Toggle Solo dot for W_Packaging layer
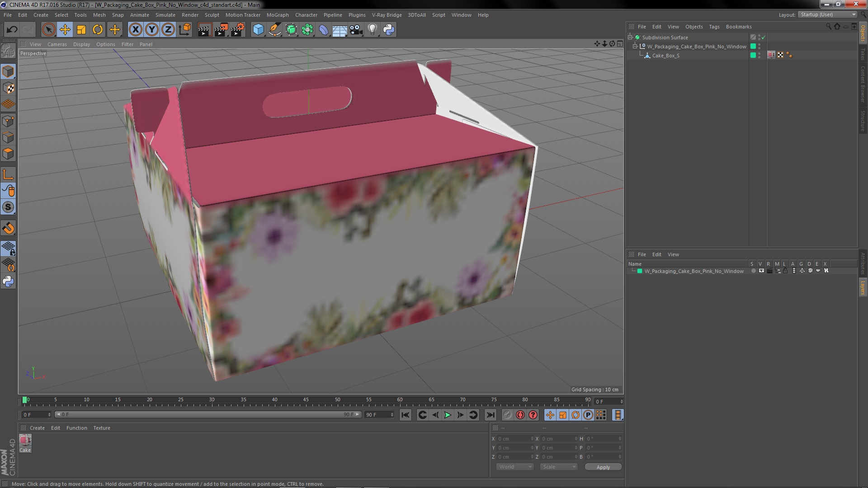The width and height of the screenshot is (868, 488). (x=753, y=271)
